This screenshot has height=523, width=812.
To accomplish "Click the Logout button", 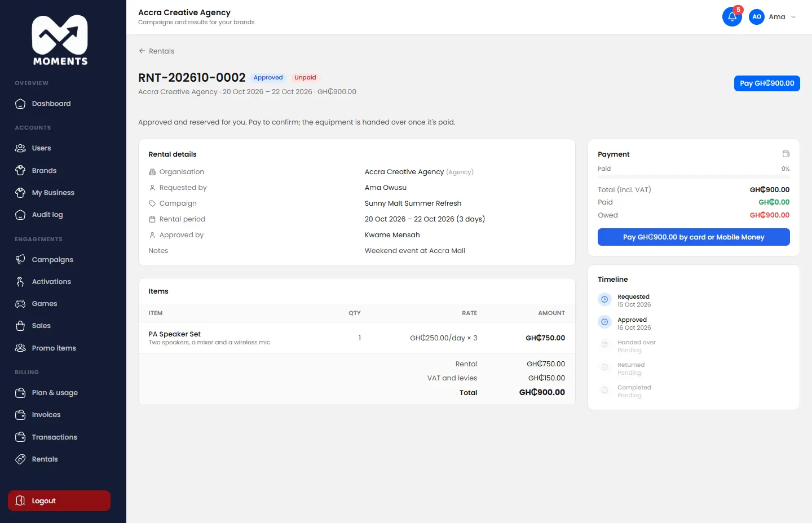I will [x=59, y=501].
